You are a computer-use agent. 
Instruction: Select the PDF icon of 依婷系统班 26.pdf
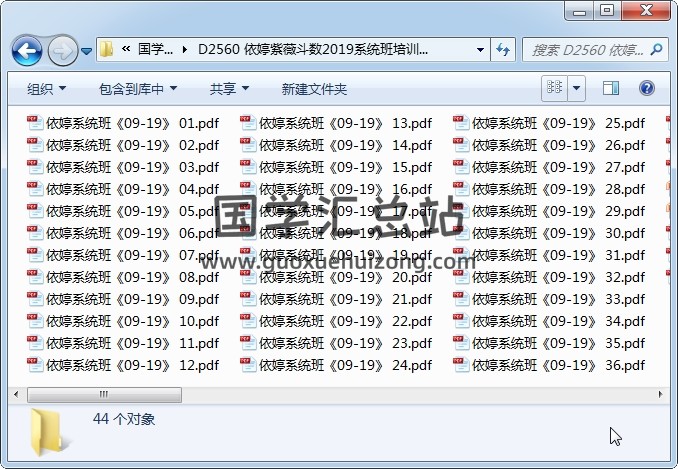point(461,145)
